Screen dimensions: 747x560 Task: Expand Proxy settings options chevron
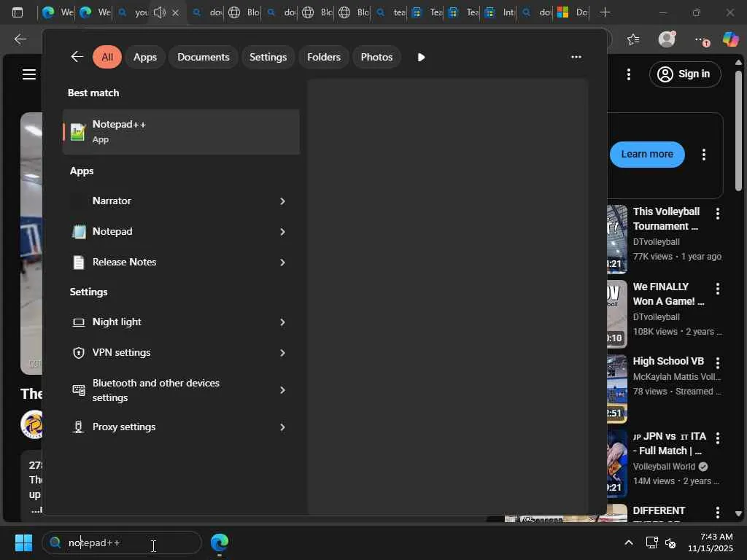pos(282,427)
